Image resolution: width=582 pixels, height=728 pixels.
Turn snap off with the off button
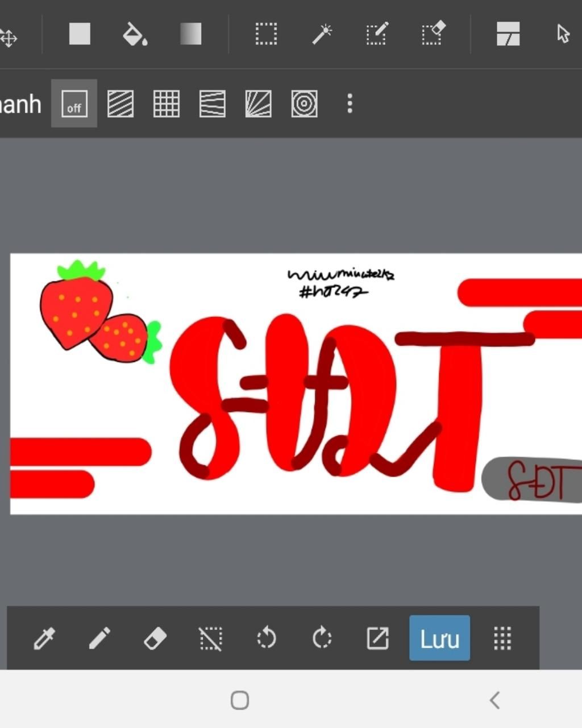74,104
